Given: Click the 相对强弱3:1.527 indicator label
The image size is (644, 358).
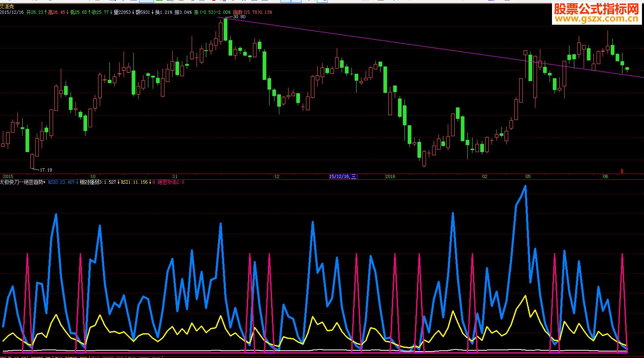Looking at the screenshot, I should (98, 182).
